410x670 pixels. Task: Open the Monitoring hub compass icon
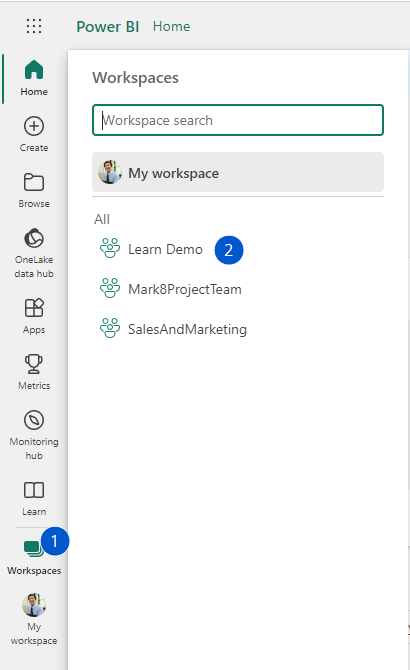click(x=34, y=420)
